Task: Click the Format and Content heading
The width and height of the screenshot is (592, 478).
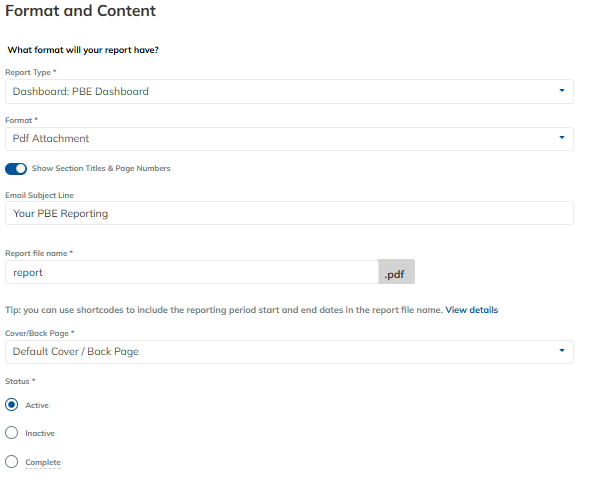Action: coord(80,11)
